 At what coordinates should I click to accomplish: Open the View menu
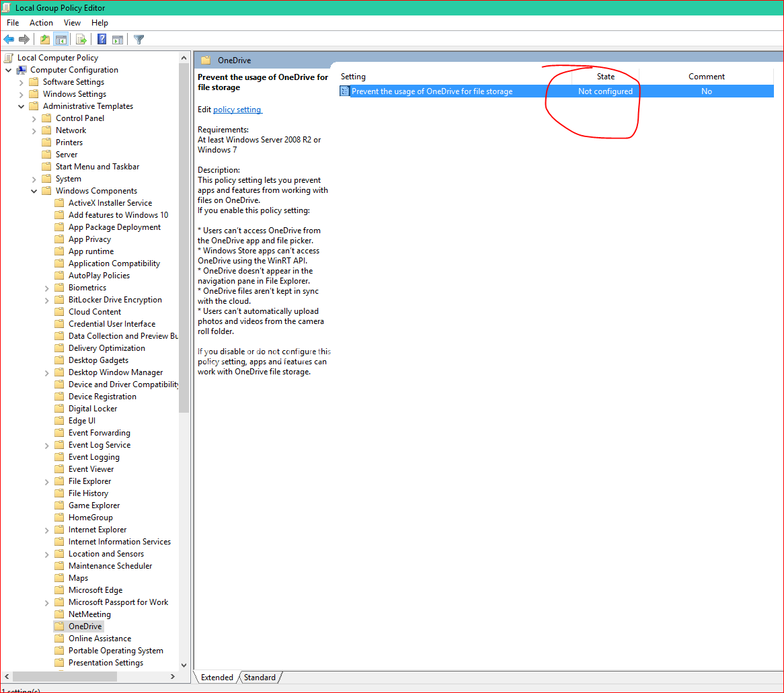click(x=72, y=23)
